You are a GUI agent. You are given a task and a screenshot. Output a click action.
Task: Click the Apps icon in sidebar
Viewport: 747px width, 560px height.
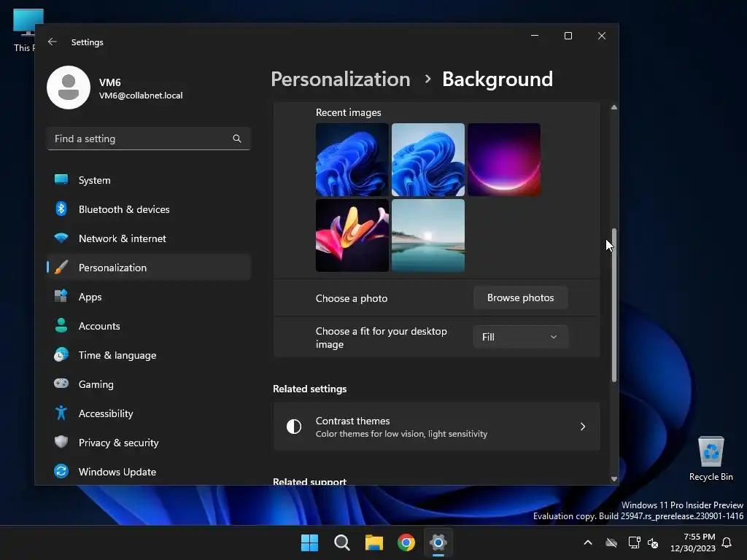[61, 296]
